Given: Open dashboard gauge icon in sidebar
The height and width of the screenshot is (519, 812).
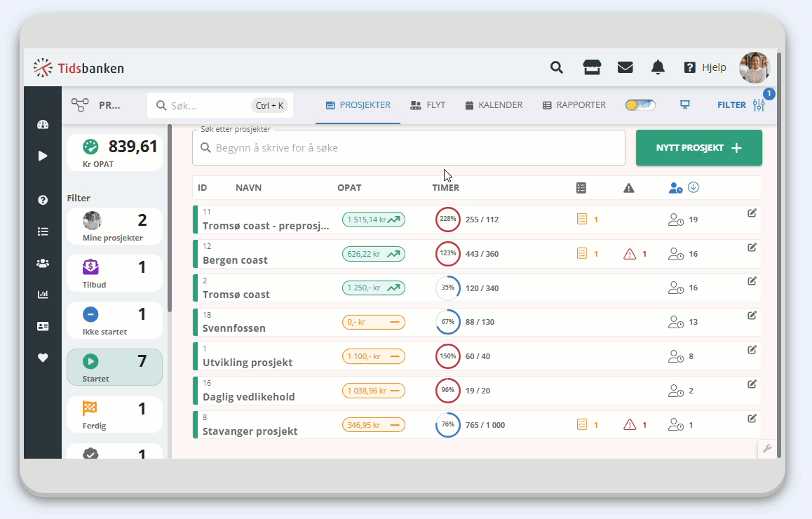Looking at the screenshot, I should click(x=43, y=124).
